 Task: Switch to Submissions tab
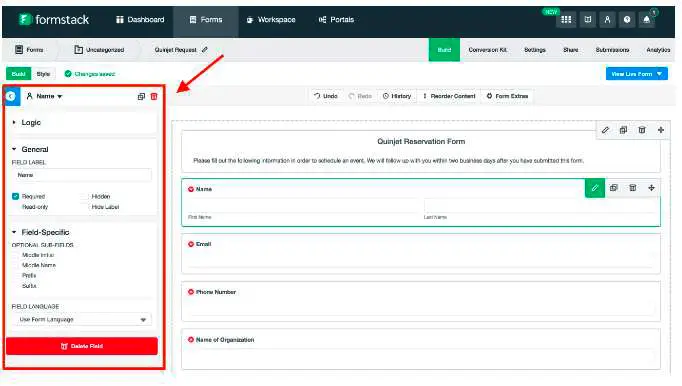click(x=612, y=50)
